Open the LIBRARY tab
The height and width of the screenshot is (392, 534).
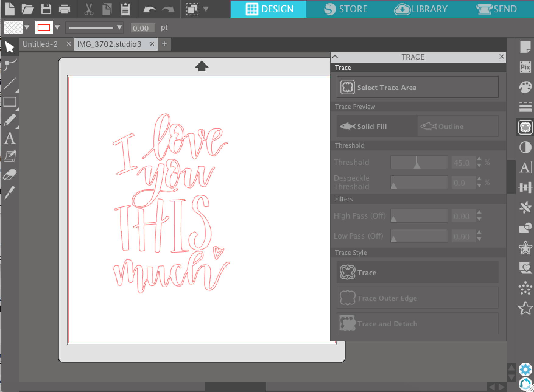pos(420,9)
